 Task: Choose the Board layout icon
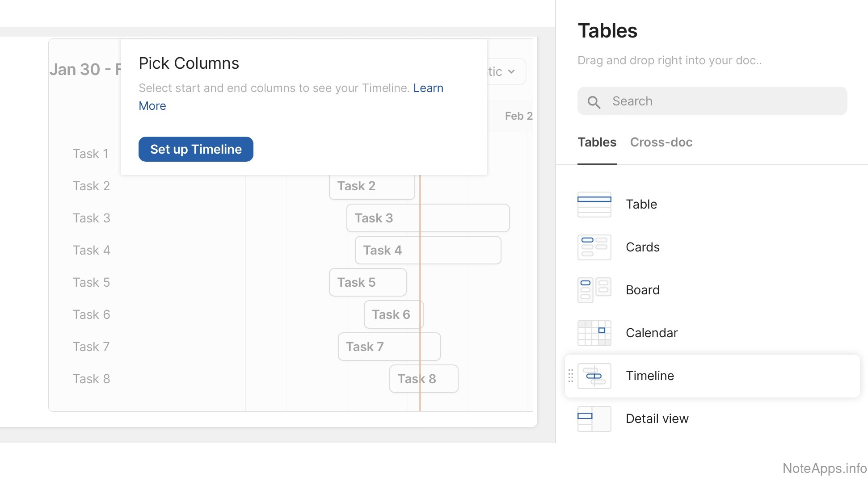[x=594, y=290]
